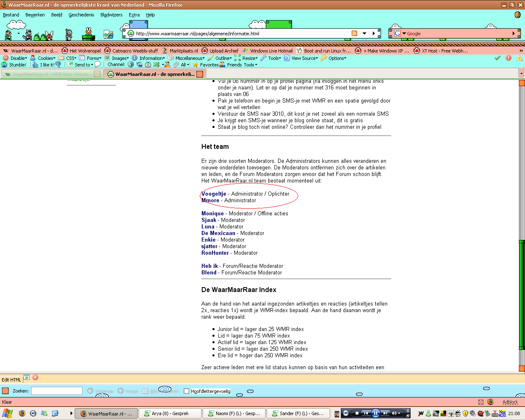Click the Luigi back button icon
Image resolution: width=525 pixels, height=420 pixels.
tap(8, 35)
